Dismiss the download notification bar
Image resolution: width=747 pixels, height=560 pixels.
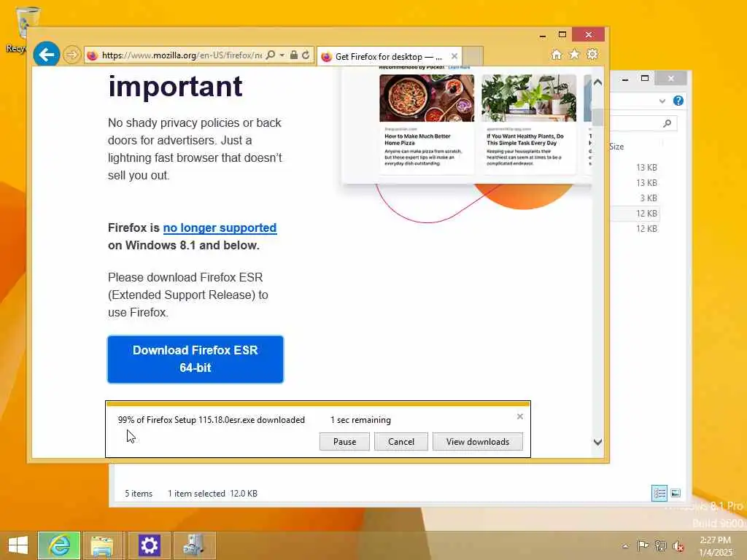pyautogui.click(x=519, y=416)
